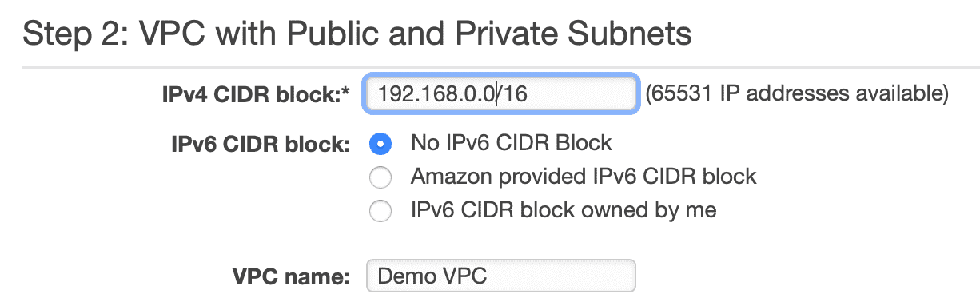Click 'Amazon provided IPv6 CIDR block' label text
Image resolution: width=980 pixels, height=302 pixels.
click(584, 177)
